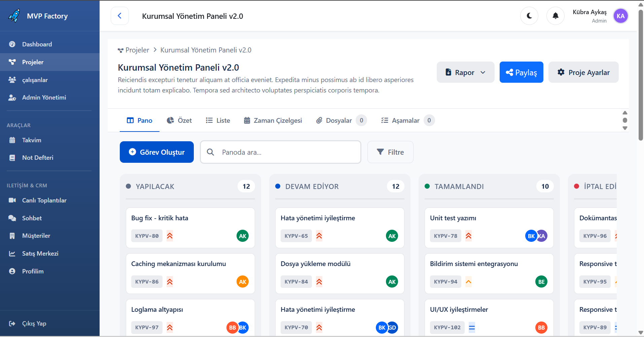Viewport: 644px width, 337px height.
Task: Expand Admin Yönetimi in the sidebar
Action: [x=44, y=98]
